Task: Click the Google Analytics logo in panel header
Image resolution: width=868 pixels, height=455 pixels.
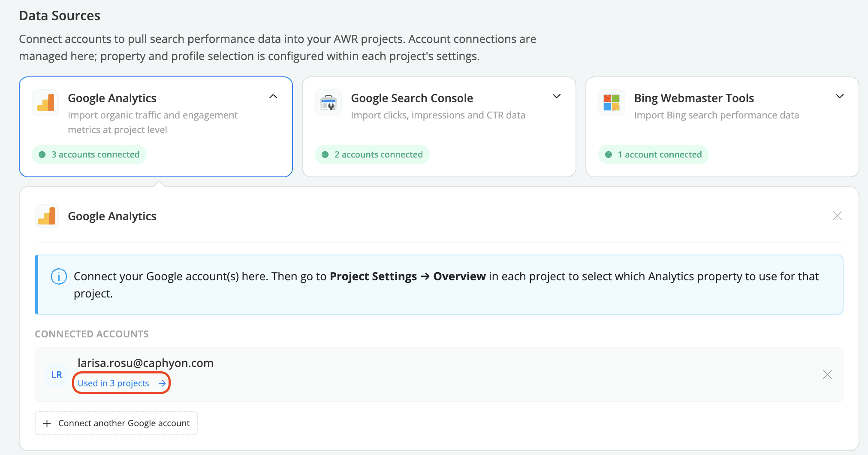Action: (46, 215)
